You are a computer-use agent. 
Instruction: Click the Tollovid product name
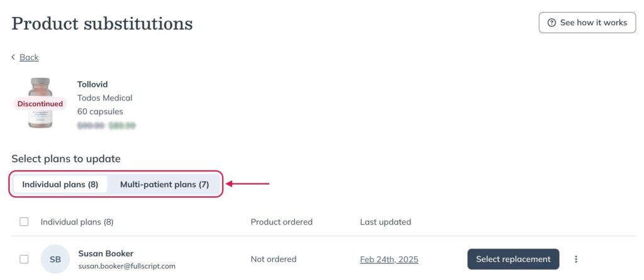coord(92,85)
